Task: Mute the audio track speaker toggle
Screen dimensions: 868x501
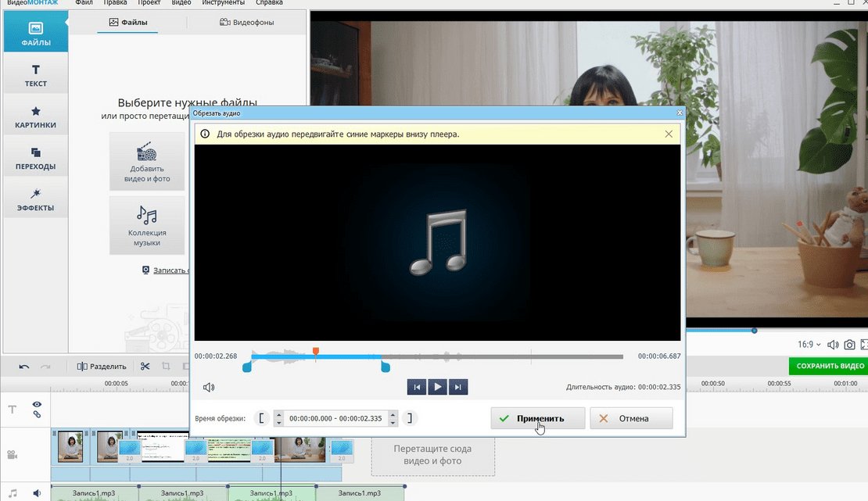Action: tap(36, 493)
